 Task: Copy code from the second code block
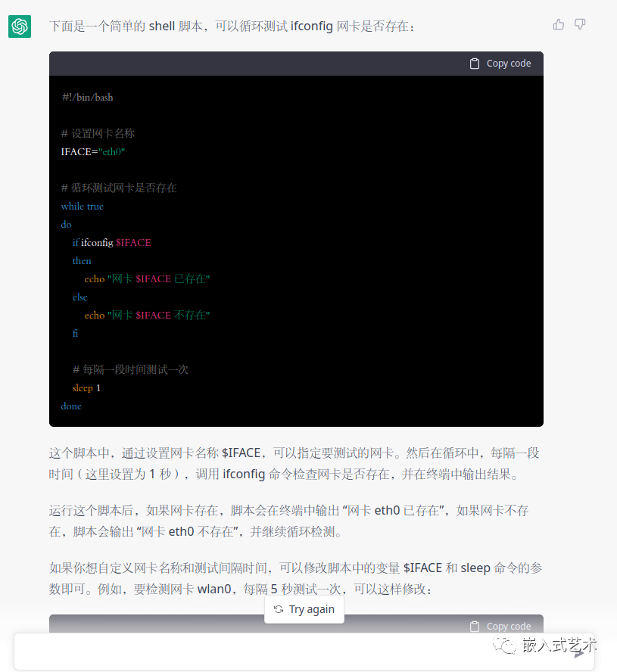coord(500,626)
